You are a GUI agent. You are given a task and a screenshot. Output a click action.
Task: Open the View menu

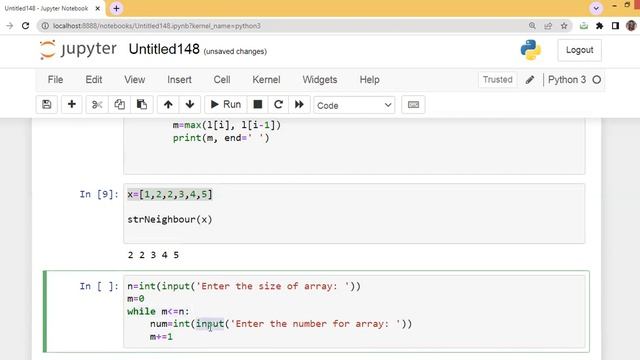(134, 80)
